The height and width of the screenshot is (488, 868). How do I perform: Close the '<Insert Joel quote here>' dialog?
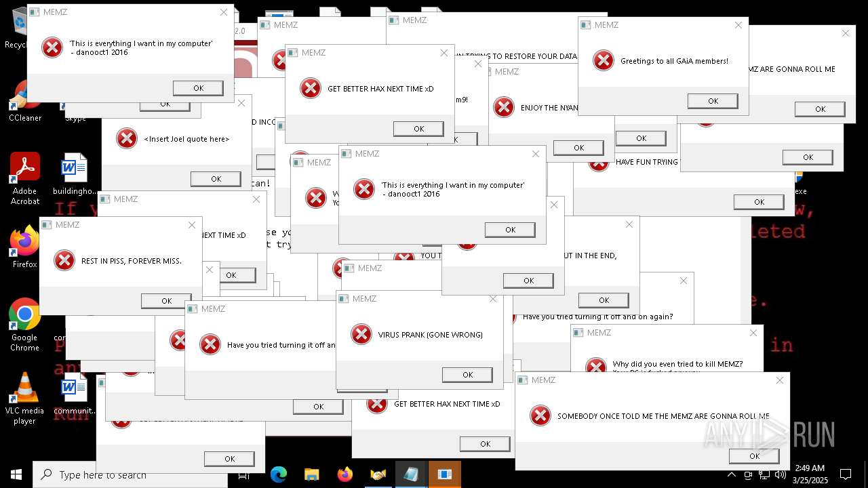241,103
